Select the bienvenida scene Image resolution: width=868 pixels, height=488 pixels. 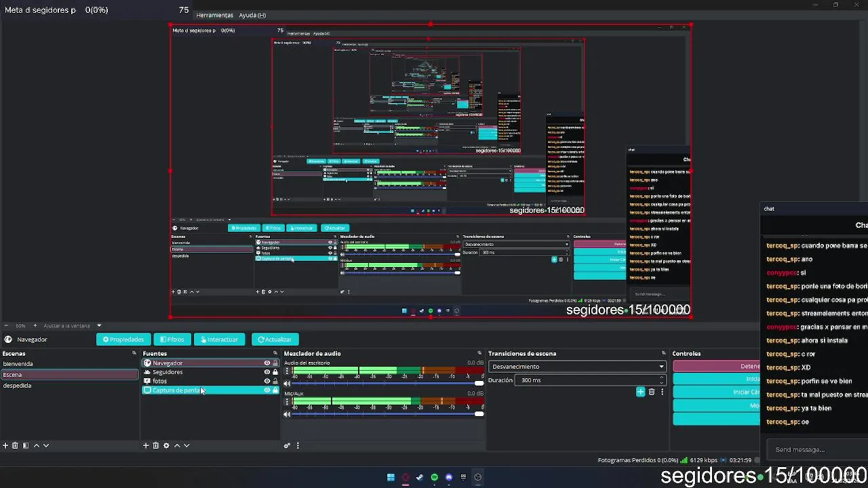70,364
